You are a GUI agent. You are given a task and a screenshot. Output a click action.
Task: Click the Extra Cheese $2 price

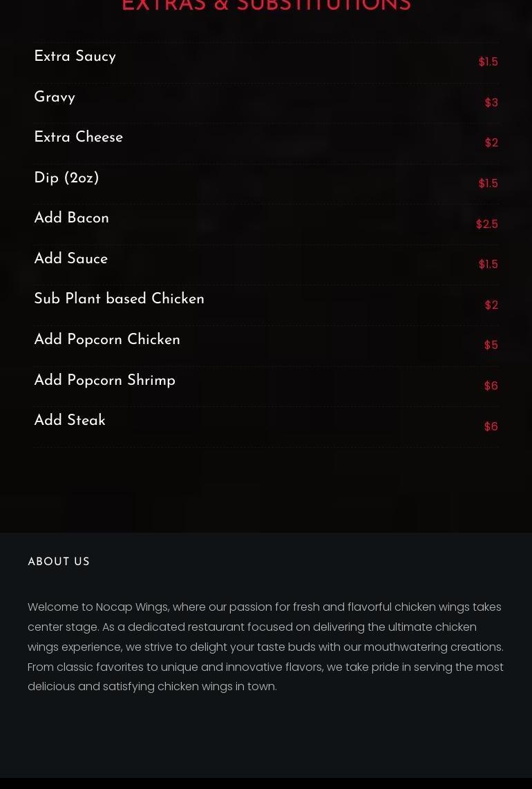point(491,143)
